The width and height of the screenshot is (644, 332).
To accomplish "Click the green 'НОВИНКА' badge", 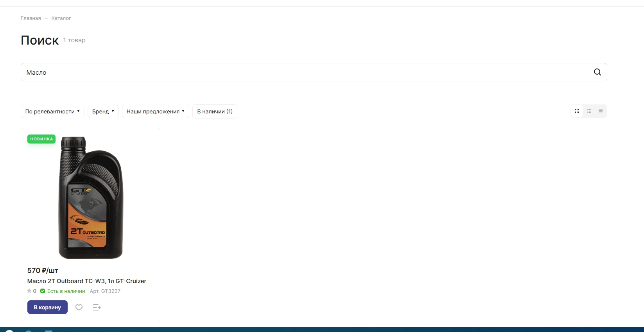I will tap(41, 139).
